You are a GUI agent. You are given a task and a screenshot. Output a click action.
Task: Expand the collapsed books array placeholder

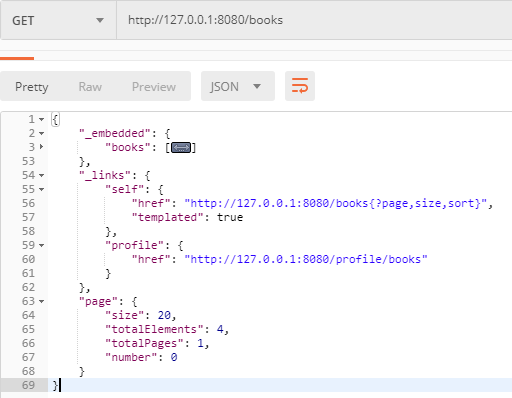pyautogui.click(x=181, y=147)
